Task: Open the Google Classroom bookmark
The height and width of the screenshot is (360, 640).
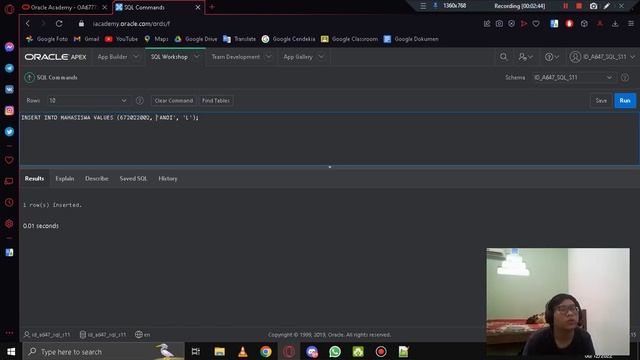Action: pos(349,39)
